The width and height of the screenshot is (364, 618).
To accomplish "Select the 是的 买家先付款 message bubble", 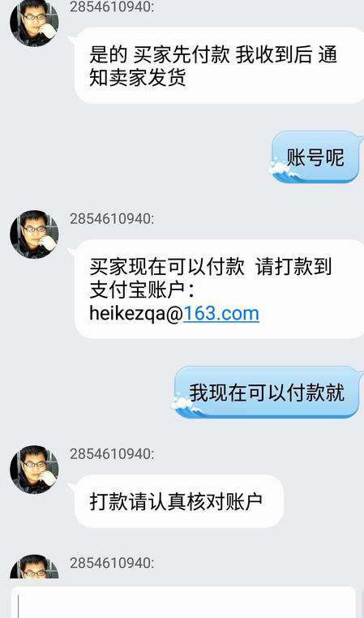I will point(219,66).
